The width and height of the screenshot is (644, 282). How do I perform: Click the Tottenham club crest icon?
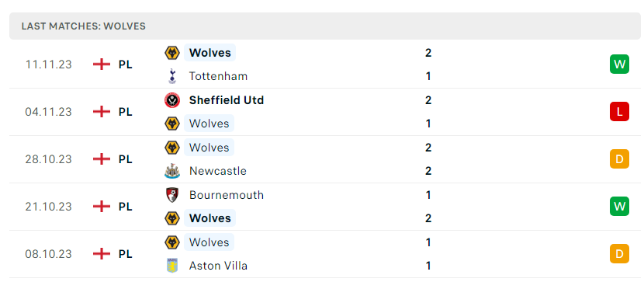pyautogui.click(x=172, y=76)
